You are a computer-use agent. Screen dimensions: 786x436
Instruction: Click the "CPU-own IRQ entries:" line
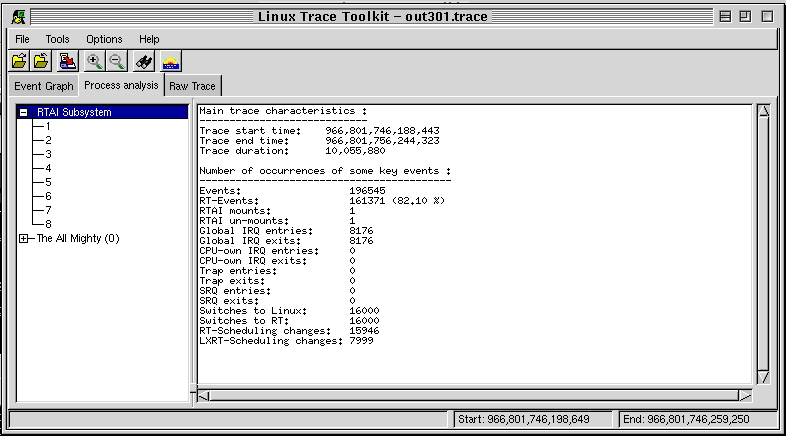click(277, 251)
